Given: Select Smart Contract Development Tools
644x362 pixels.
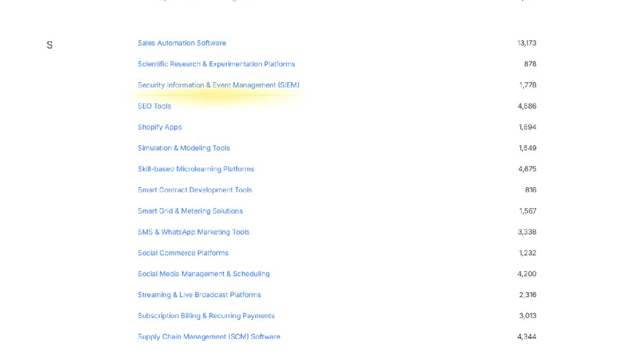Looking at the screenshot, I should point(194,190).
